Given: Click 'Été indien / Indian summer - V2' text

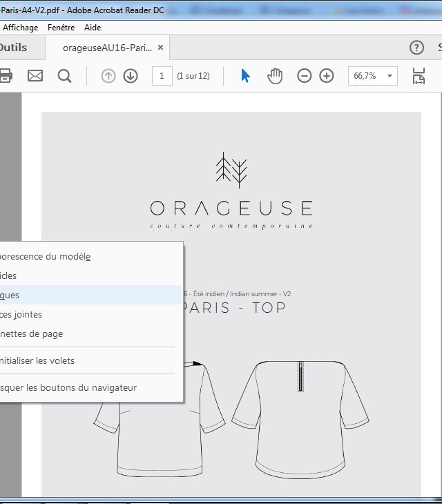Looking at the screenshot, I should [242, 294].
